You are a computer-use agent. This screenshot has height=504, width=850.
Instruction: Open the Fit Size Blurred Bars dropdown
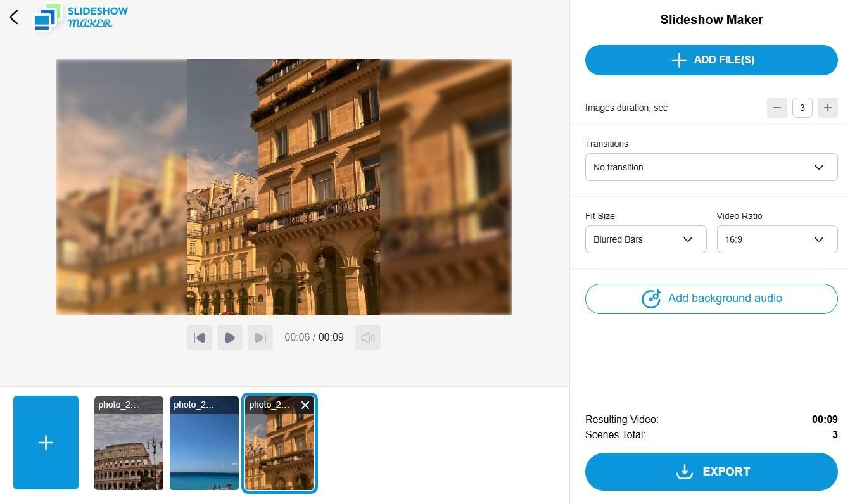click(x=645, y=239)
